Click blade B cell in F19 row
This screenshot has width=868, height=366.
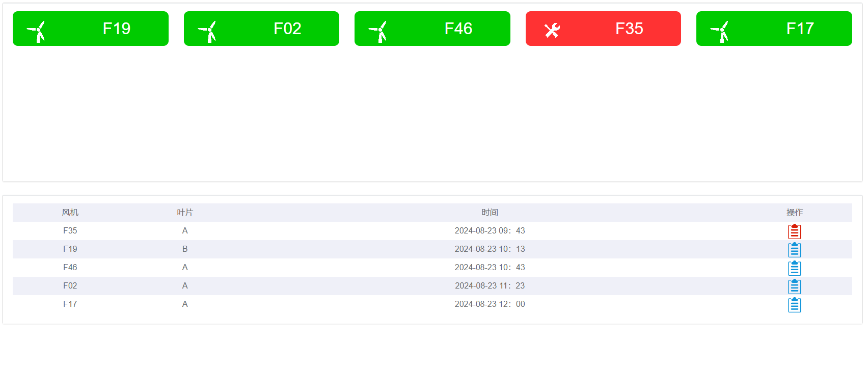click(x=185, y=249)
